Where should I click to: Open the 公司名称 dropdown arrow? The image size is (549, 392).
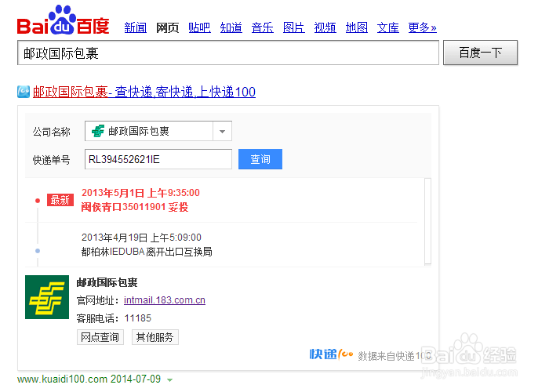tap(222, 131)
